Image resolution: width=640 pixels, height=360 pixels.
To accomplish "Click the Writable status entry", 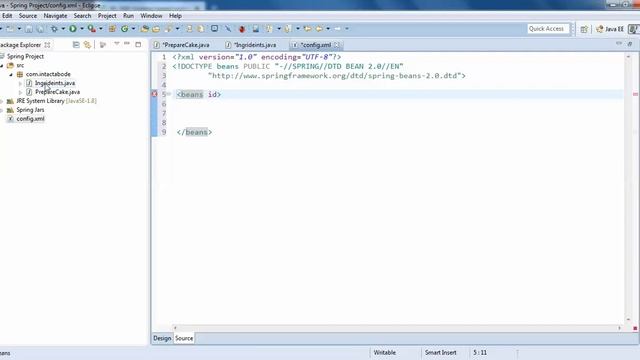I will [x=384, y=353].
